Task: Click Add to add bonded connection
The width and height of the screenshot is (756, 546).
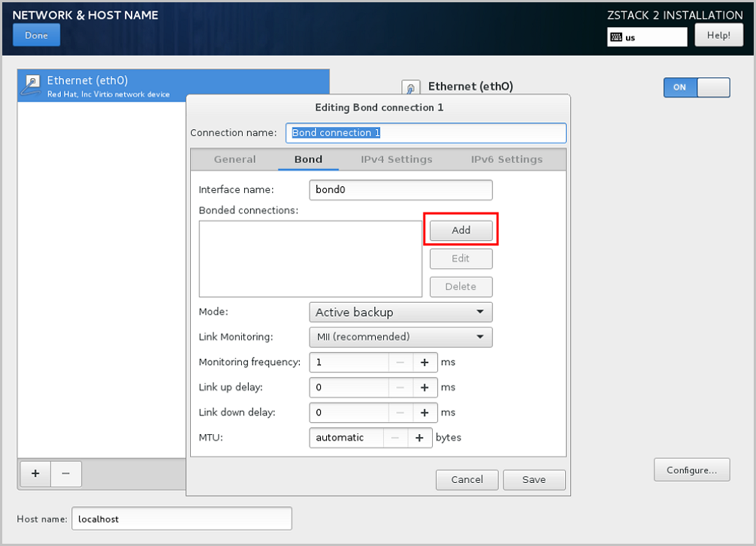Action: tap(461, 231)
